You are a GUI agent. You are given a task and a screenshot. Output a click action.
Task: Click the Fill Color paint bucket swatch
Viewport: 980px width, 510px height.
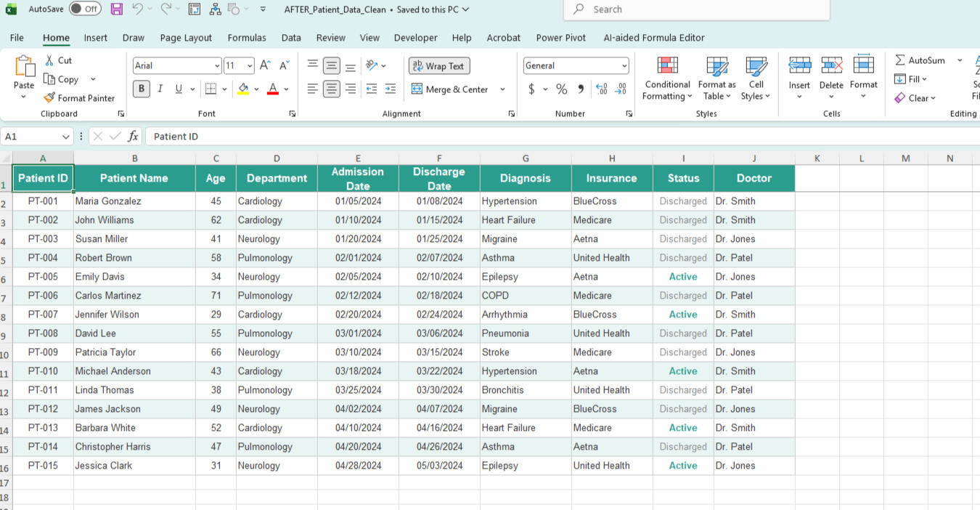pyautogui.click(x=243, y=89)
